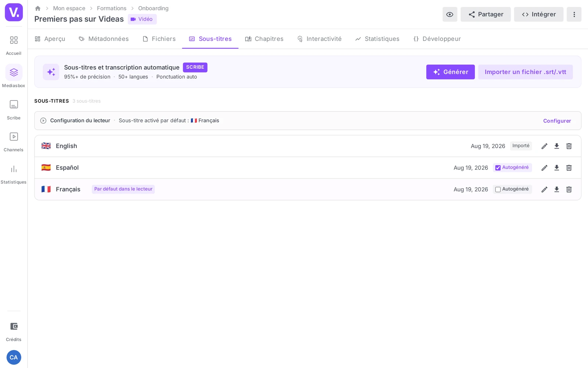Click the Partager button
This screenshot has width=588, height=368.
point(486,14)
